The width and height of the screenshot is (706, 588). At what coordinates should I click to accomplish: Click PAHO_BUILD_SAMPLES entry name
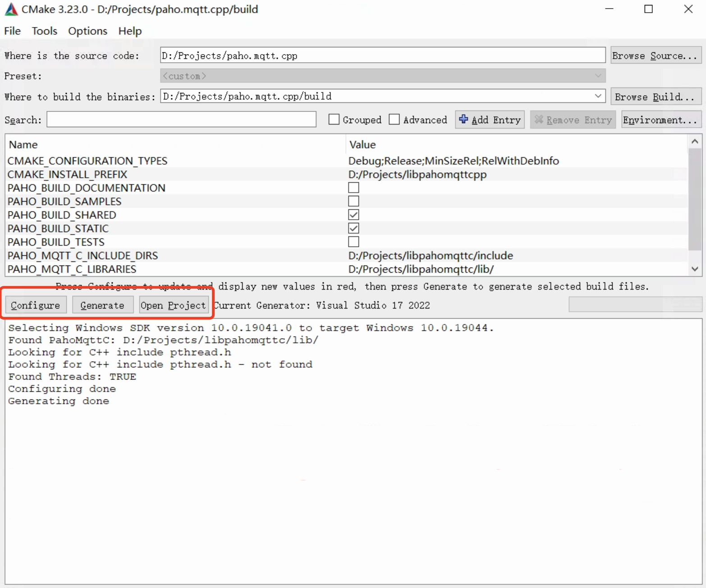click(x=64, y=201)
